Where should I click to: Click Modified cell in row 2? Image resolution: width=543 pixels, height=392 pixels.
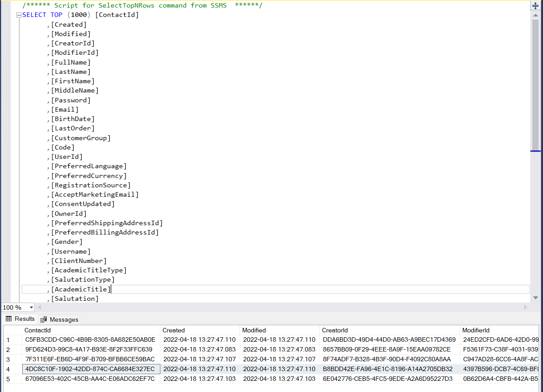(x=279, y=349)
